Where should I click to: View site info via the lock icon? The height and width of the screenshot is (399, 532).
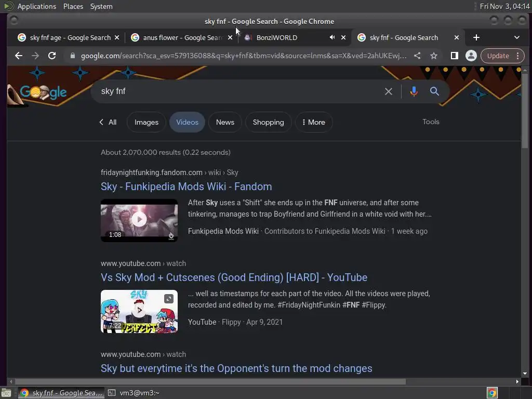72,56
